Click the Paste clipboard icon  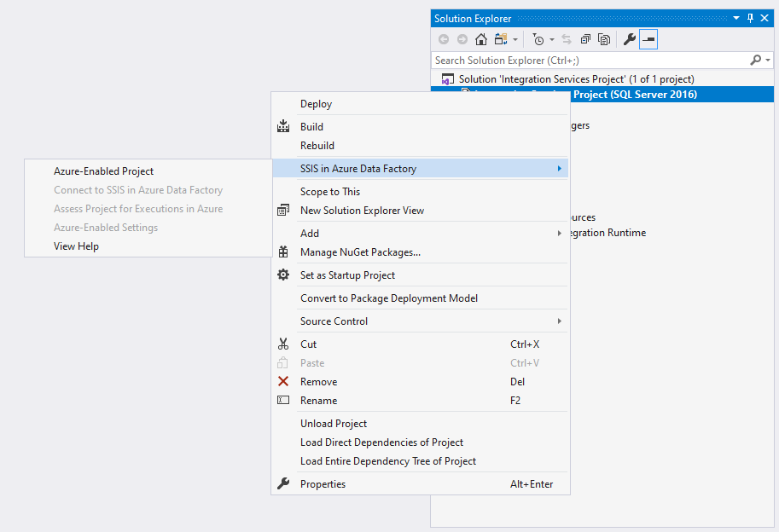point(282,363)
